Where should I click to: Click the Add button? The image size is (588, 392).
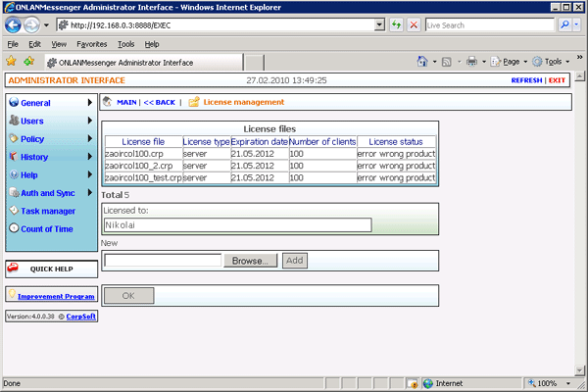click(295, 261)
